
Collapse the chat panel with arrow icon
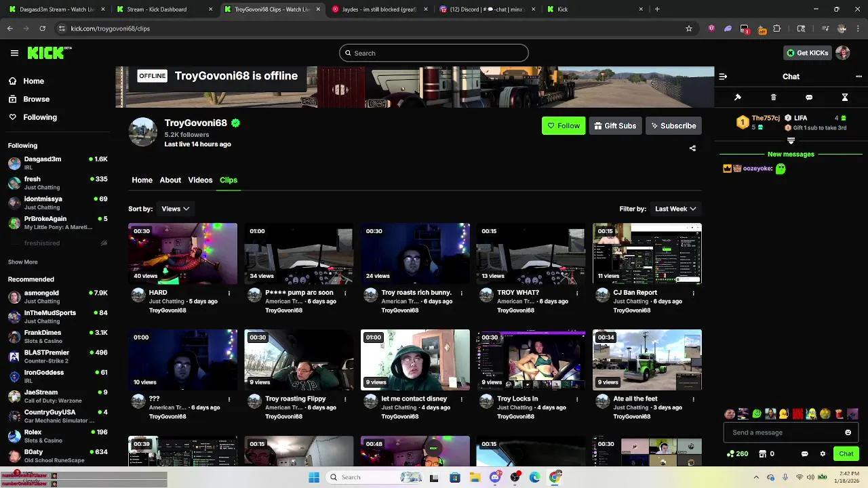723,77
